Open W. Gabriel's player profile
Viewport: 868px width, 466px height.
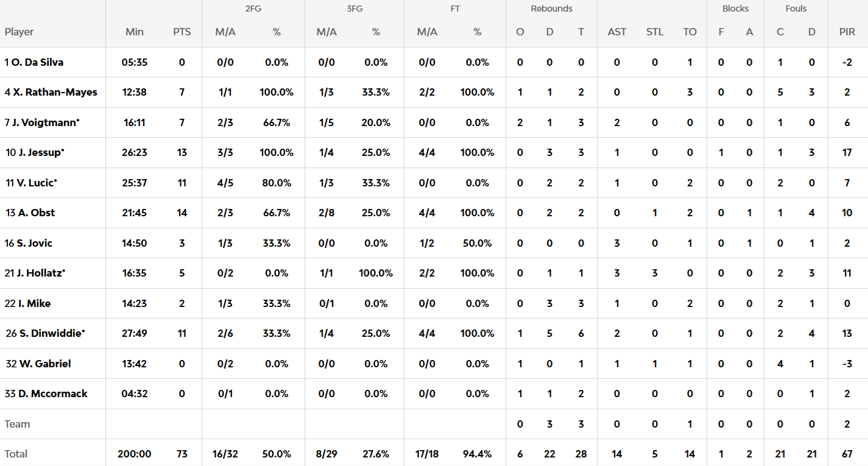44,364
